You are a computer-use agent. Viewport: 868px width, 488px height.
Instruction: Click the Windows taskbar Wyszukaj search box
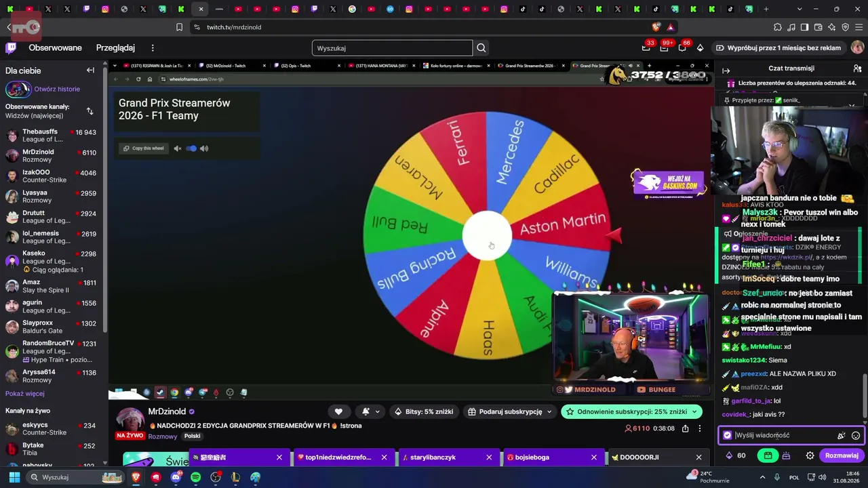(x=75, y=477)
